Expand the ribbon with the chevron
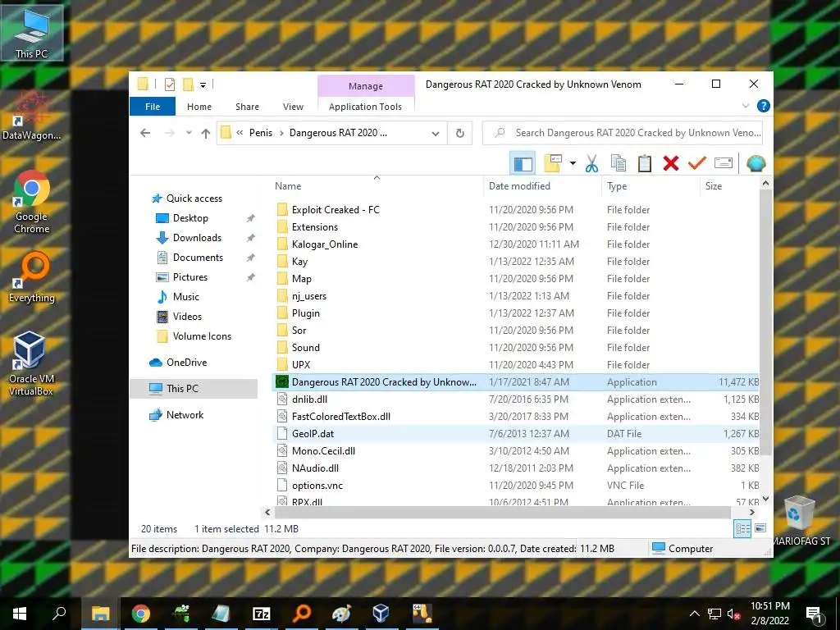The height and width of the screenshot is (630, 840). pos(745,106)
